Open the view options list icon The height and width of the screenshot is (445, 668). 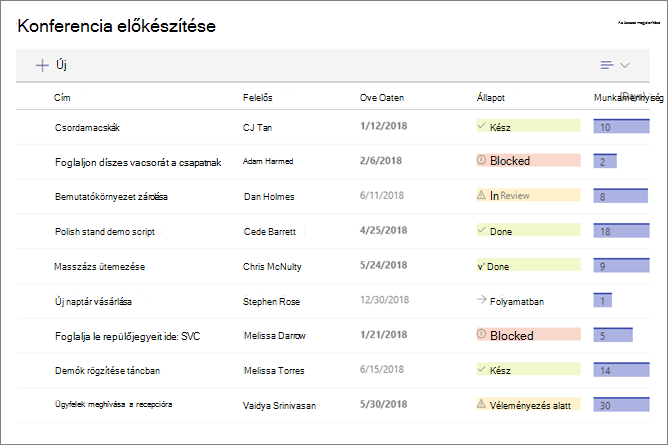[607, 65]
